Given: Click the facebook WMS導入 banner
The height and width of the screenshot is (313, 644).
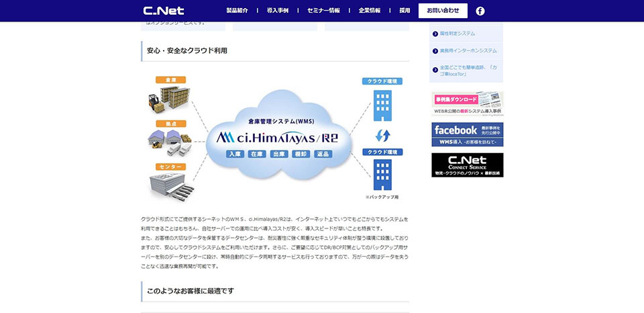Looking at the screenshot, I should pos(468,134).
